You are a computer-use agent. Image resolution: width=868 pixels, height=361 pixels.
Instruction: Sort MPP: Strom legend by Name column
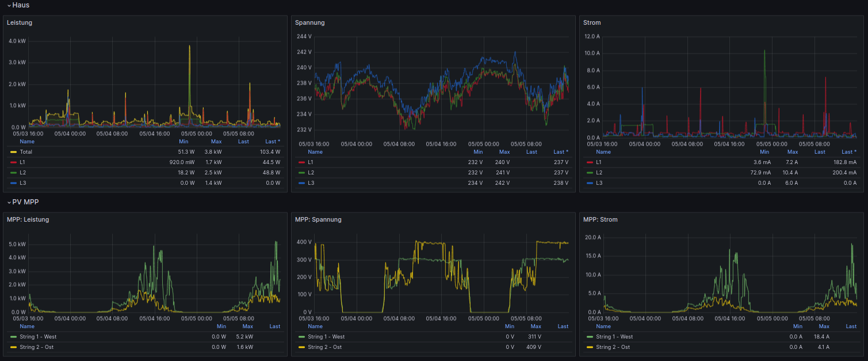click(x=603, y=326)
